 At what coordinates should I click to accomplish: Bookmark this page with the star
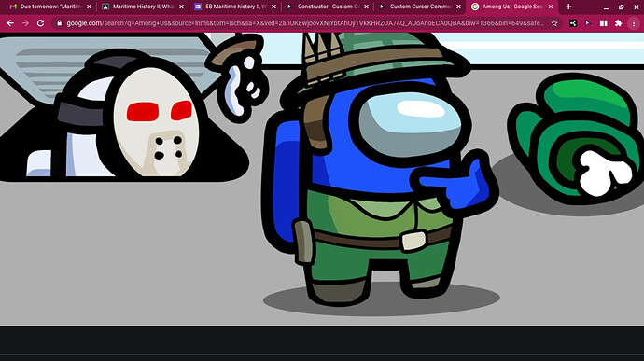[x=554, y=23]
